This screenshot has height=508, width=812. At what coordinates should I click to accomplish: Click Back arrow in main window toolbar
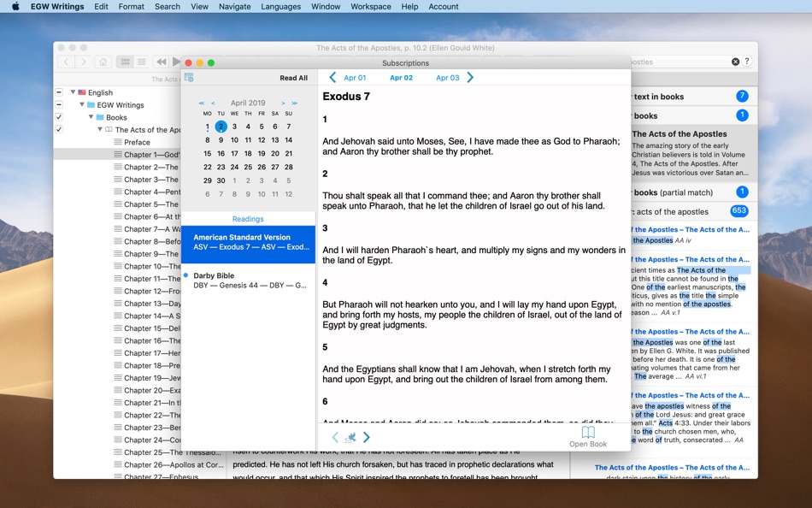(67, 62)
